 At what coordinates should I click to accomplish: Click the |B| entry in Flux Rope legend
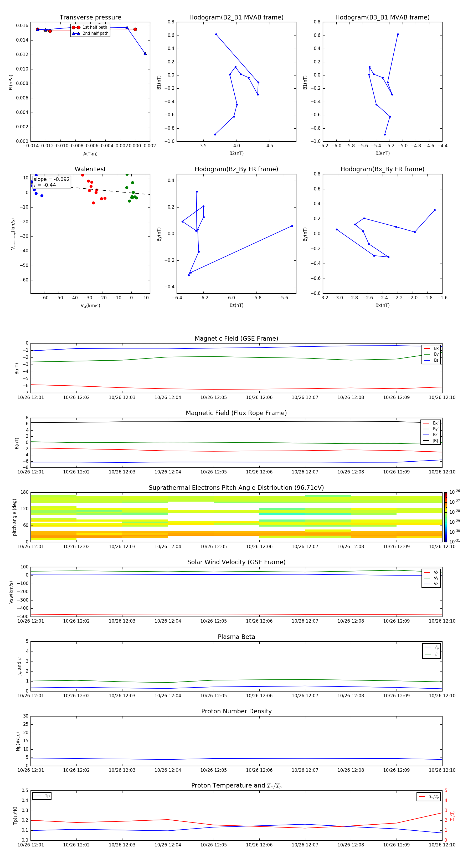tap(431, 441)
